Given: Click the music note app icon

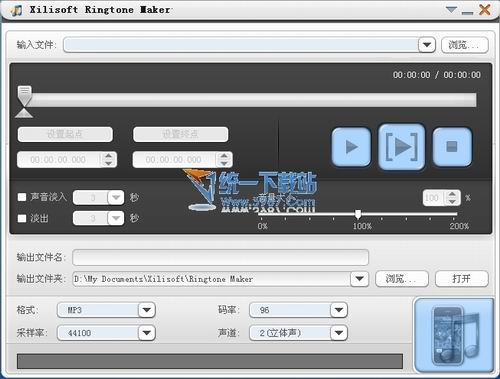Looking at the screenshot, I should pos(16,10).
